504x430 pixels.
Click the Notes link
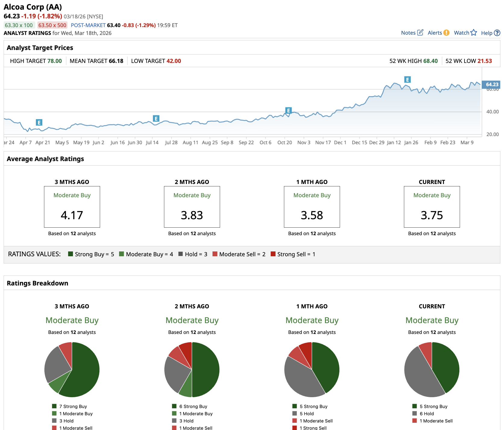click(408, 33)
